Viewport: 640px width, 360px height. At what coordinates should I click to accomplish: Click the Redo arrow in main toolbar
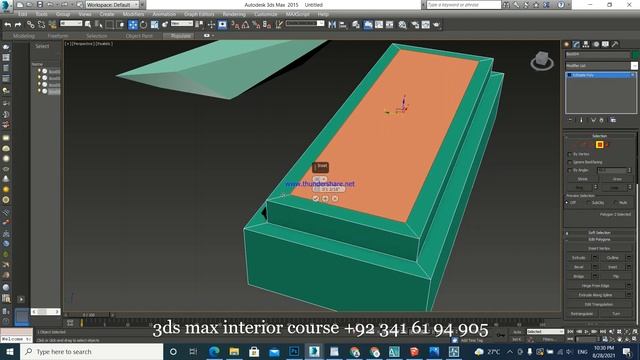[x=18, y=25]
